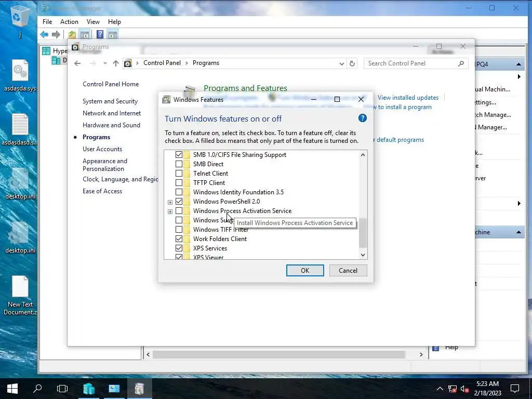Click Cancel in Windows Features
532x399 pixels.
[x=348, y=270]
